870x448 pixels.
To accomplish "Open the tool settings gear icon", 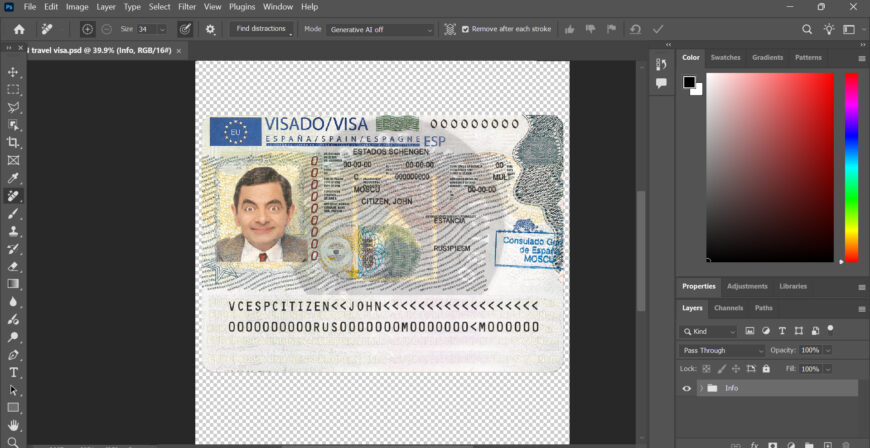I will point(210,29).
